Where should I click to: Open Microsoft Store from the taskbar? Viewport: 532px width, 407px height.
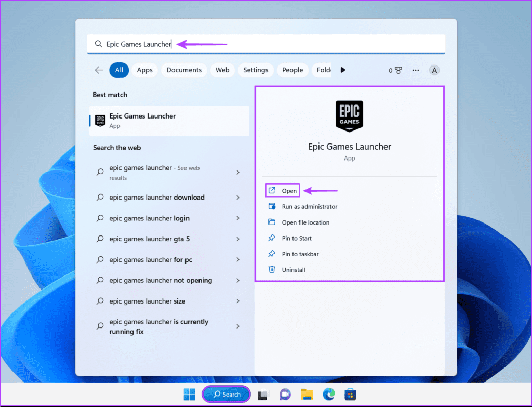tap(350, 395)
